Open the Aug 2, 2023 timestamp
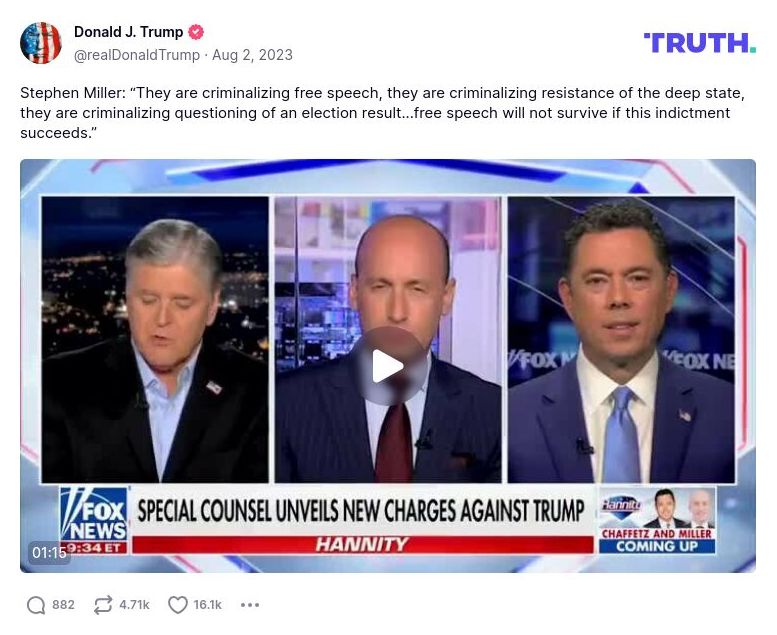Screen dimensions: 777x635 pyautogui.click(x=252, y=55)
